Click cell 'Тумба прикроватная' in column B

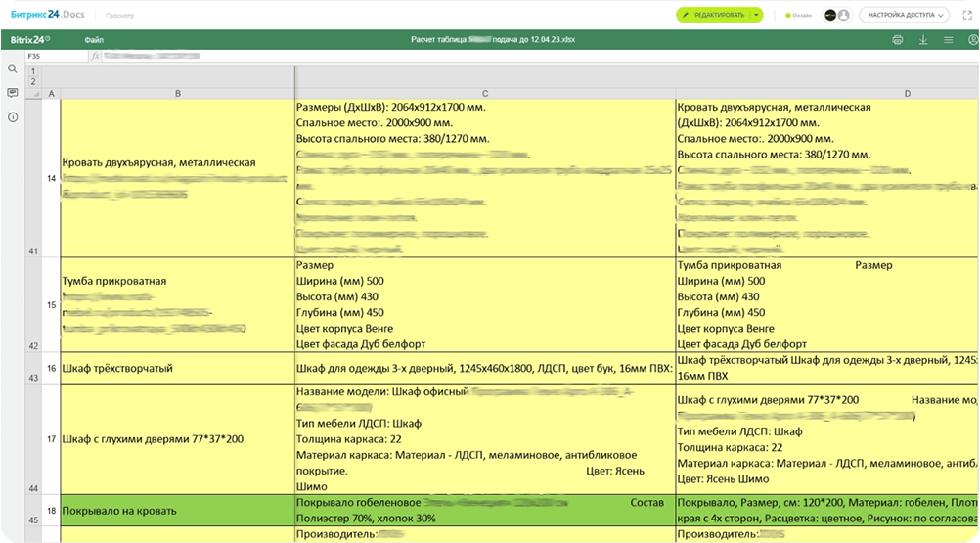pyautogui.click(x=177, y=305)
